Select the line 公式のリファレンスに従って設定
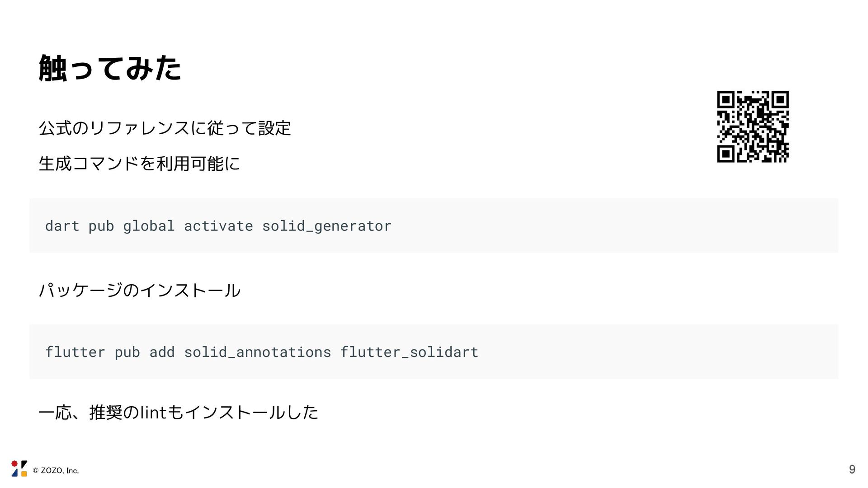This screenshot has width=868, height=488. 165,128
